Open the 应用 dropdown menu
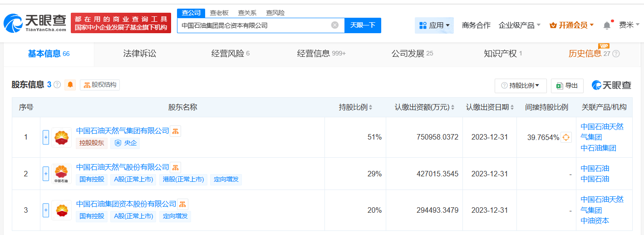The width and height of the screenshot is (644, 235). [x=434, y=25]
